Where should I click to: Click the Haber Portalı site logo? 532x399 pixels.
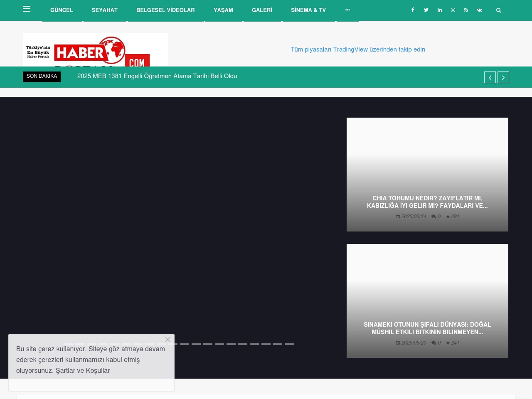coord(96,50)
